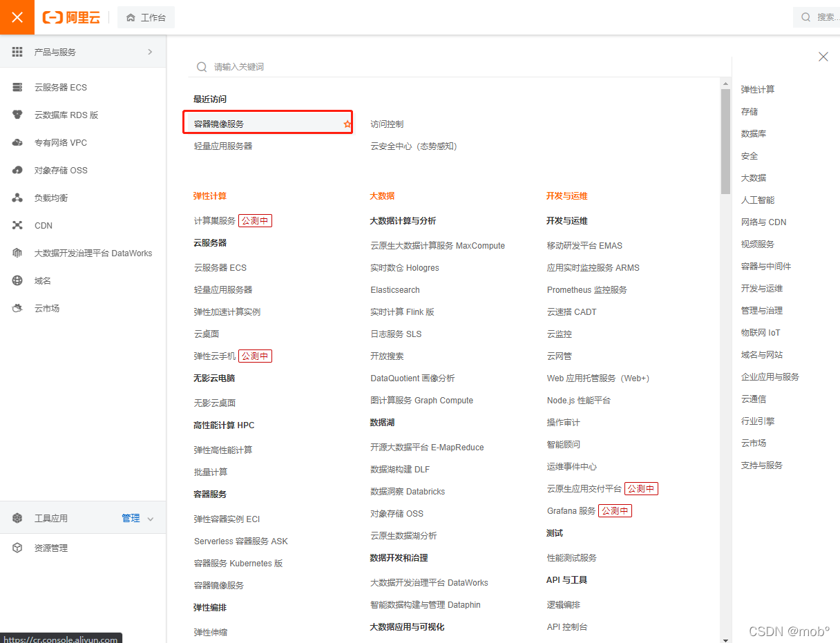Jump to 弹性计算 in the right category list

758,90
